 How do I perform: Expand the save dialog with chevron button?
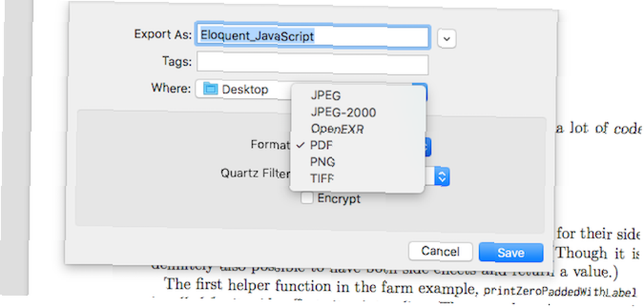point(447,39)
